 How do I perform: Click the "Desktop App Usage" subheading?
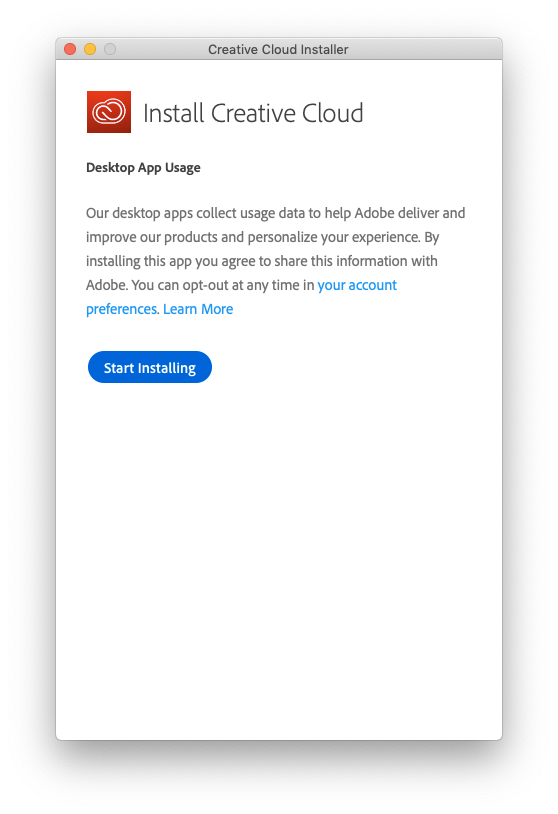coord(143,168)
